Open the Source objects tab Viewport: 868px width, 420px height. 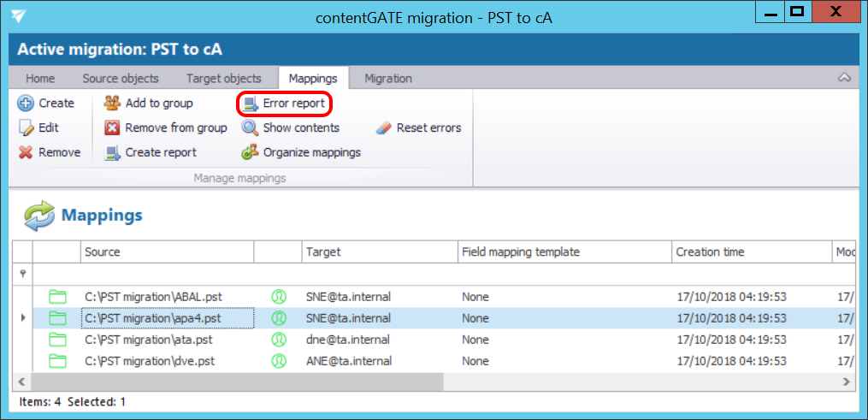tap(121, 79)
